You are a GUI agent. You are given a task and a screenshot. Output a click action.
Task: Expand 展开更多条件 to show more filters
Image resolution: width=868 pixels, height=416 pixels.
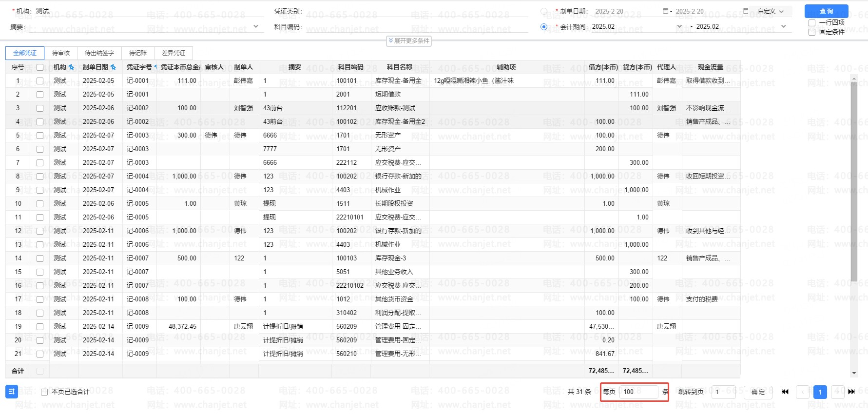pos(409,41)
